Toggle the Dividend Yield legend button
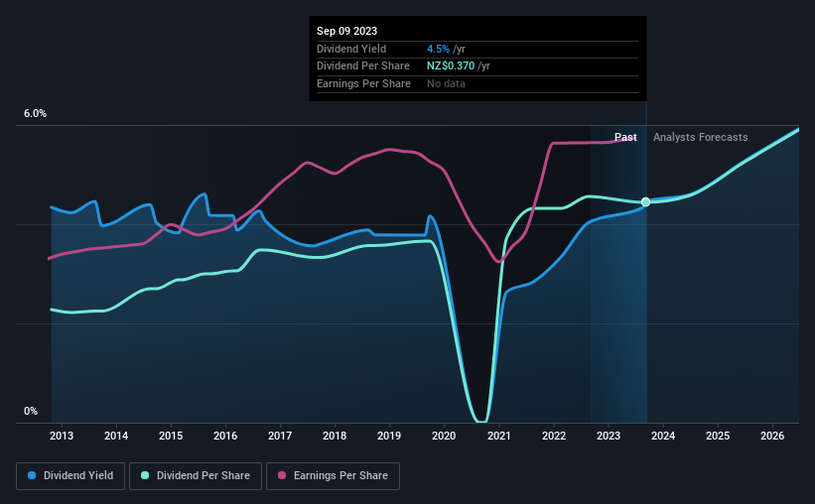815x504 pixels. tap(70, 476)
